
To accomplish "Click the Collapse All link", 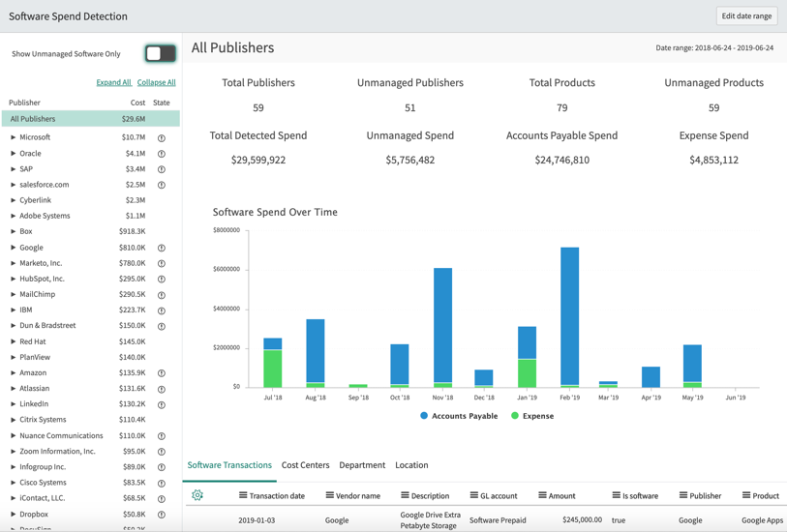I will [157, 82].
